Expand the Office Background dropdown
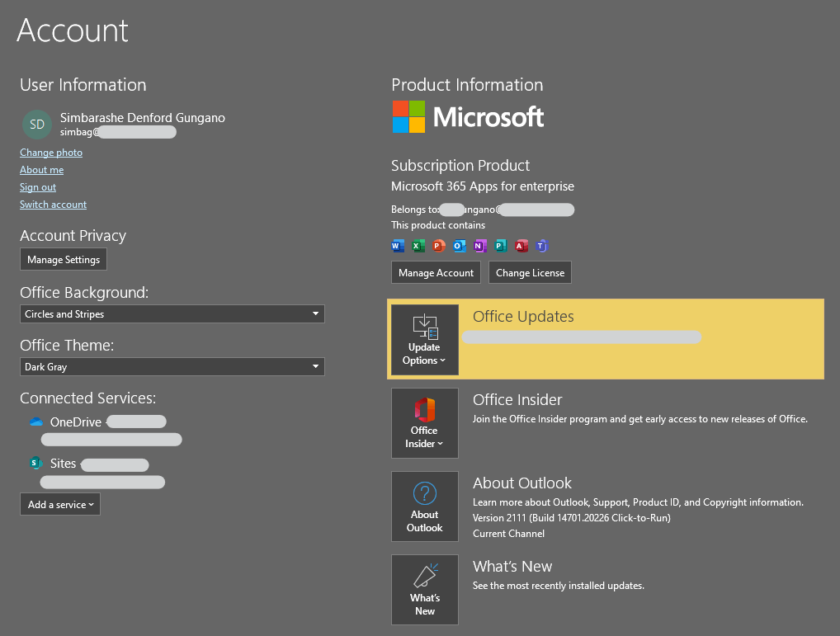The height and width of the screenshot is (636, 840). pos(172,313)
